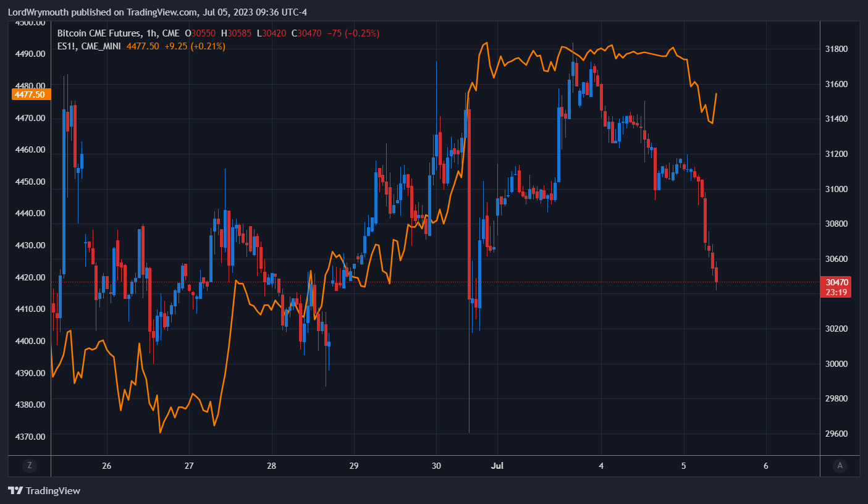The image size is (868, 504).
Task: Click the 5 date label on time axis
Action: click(683, 466)
